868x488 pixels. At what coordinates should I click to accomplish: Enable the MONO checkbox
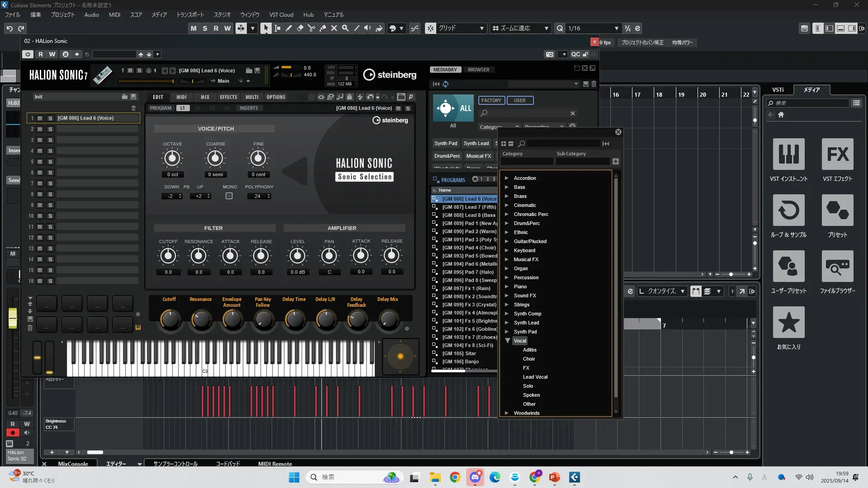coord(229,196)
